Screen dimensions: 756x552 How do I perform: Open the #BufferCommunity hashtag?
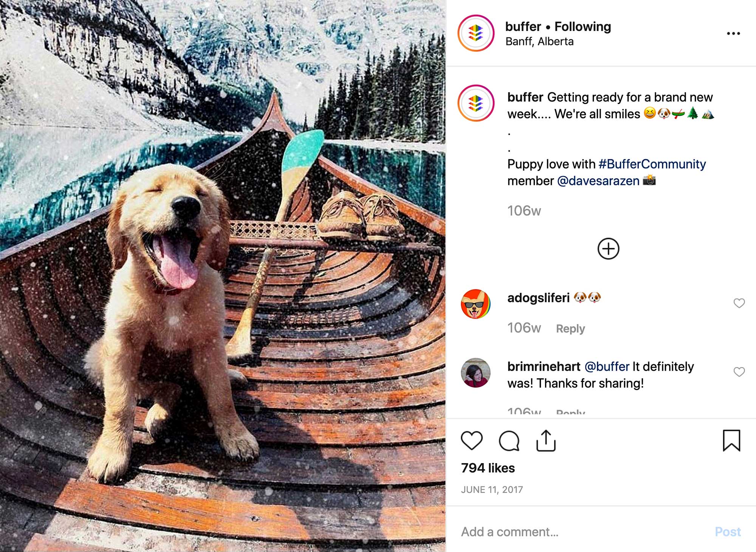point(652,164)
